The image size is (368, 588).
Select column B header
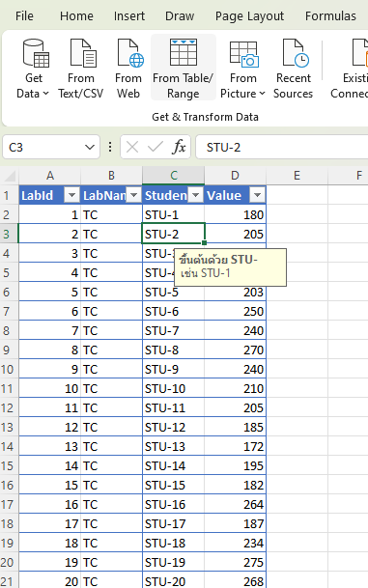[111, 175]
